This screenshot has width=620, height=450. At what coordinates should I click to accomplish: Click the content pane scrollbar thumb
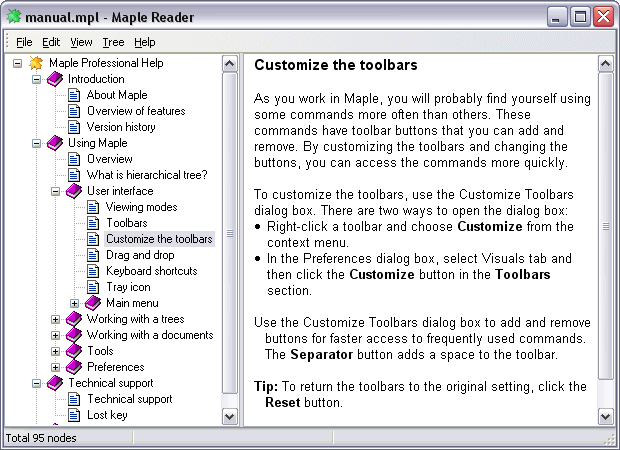pos(606,226)
